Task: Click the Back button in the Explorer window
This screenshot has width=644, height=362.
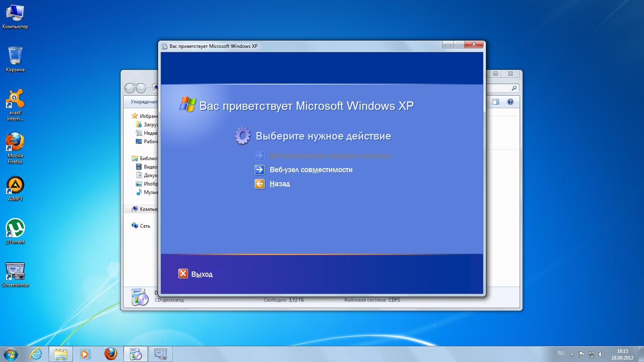Action: [130, 88]
